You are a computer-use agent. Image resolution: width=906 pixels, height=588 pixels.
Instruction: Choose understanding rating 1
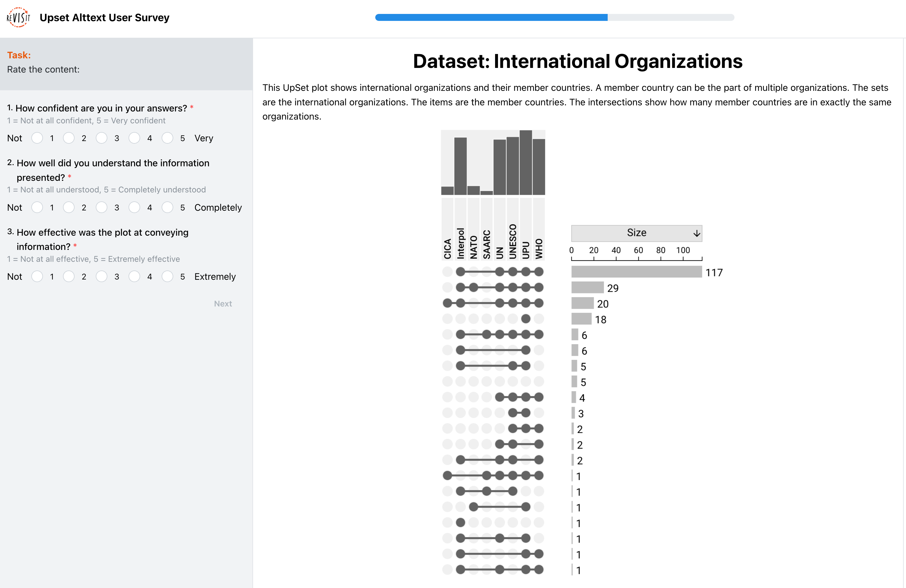[37, 207]
